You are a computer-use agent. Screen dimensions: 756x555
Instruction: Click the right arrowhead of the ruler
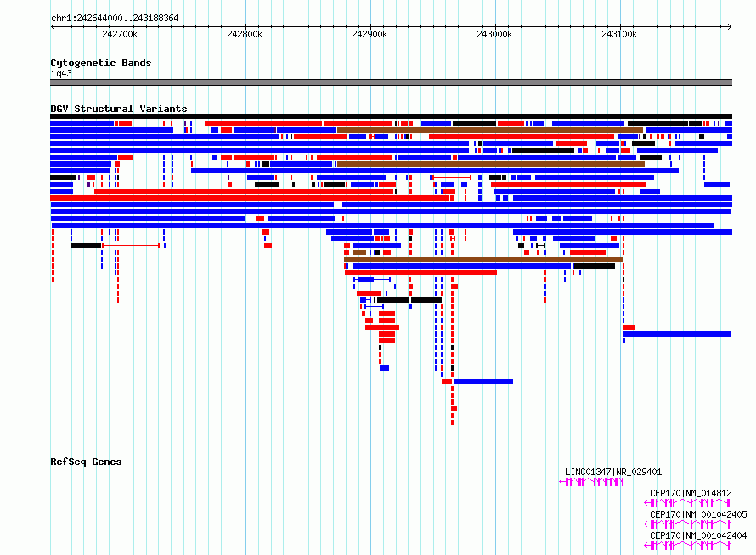[730, 26]
